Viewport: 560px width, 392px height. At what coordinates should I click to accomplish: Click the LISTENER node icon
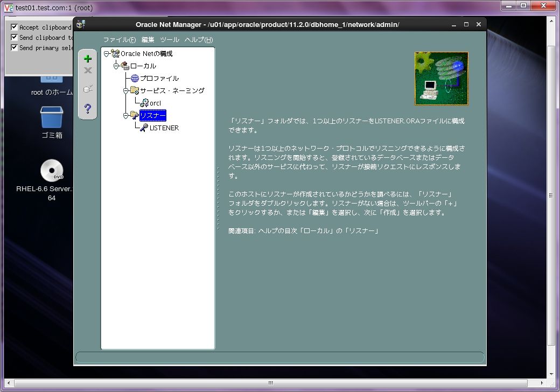click(144, 128)
